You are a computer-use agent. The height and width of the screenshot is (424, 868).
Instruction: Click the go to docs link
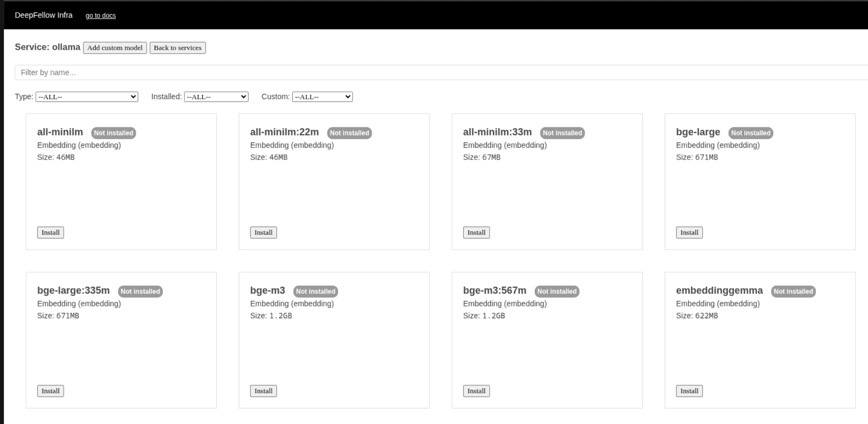click(101, 15)
